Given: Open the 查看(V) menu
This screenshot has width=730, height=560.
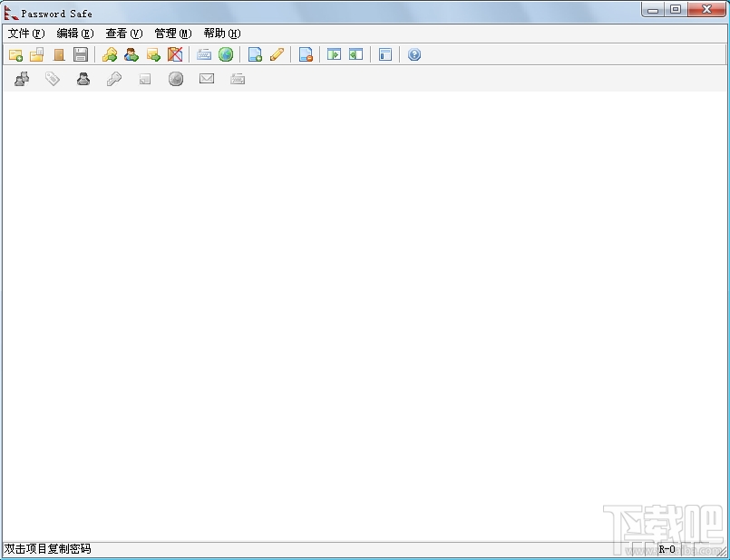Looking at the screenshot, I should tap(124, 34).
